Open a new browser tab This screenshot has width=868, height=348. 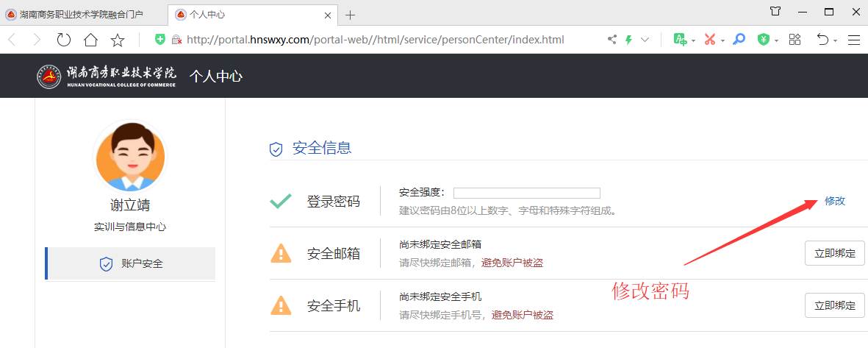point(350,15)
